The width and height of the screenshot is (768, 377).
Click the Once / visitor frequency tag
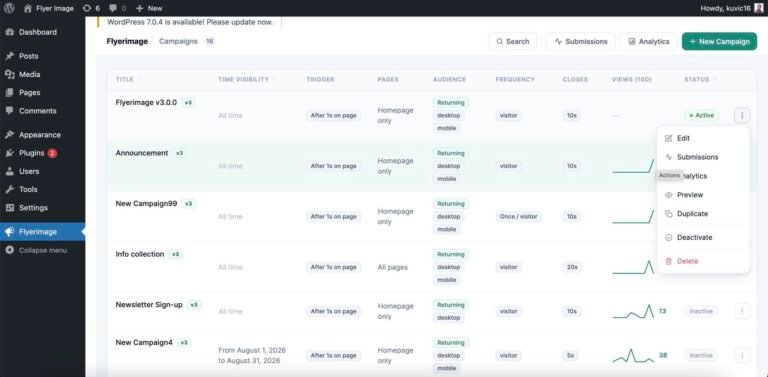(519, 216)
